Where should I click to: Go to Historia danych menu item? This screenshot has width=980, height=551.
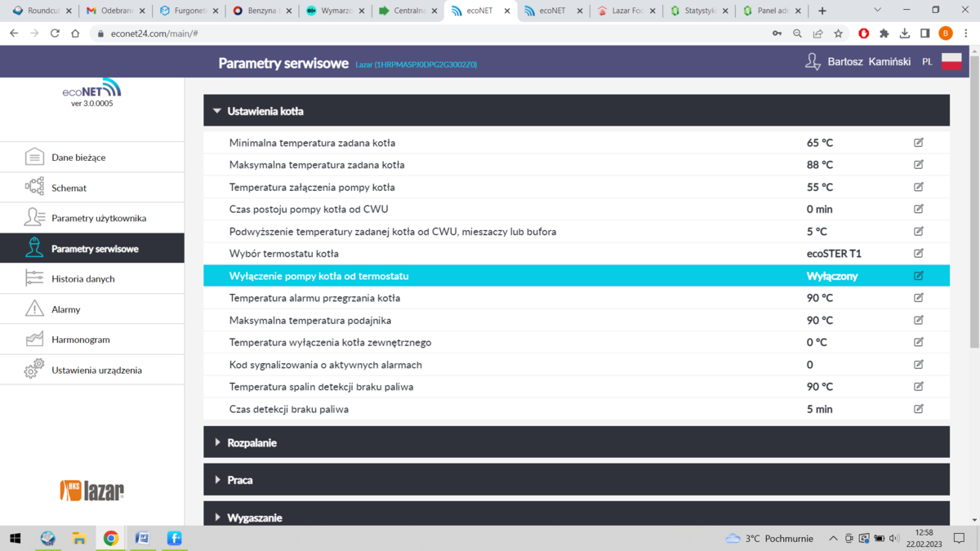click(82, 279)
